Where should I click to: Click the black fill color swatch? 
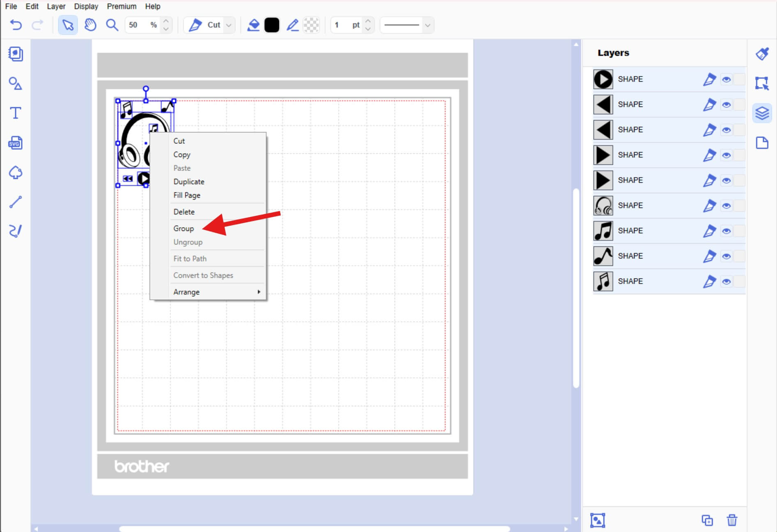pyautogui.click(x=271, y=25)
